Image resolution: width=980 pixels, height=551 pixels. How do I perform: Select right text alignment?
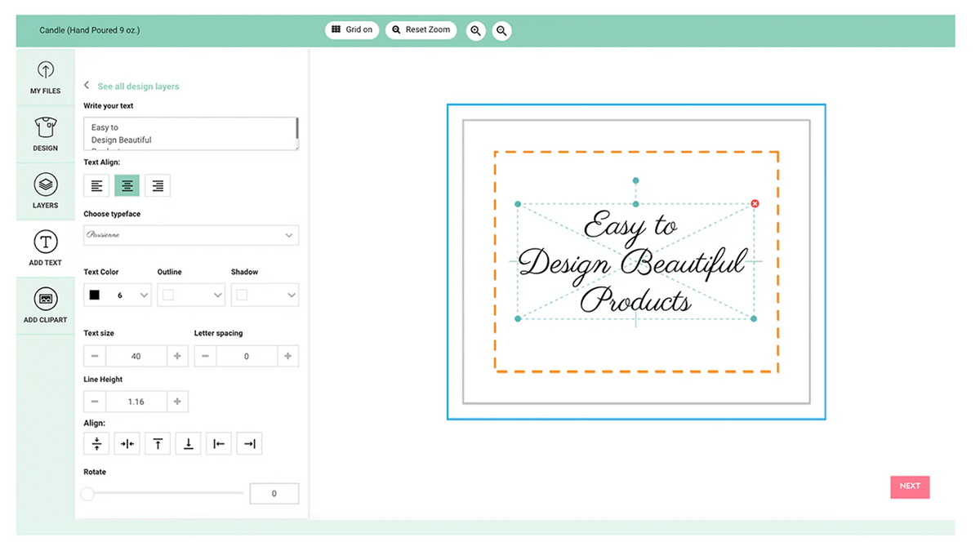tap(158, 185)
